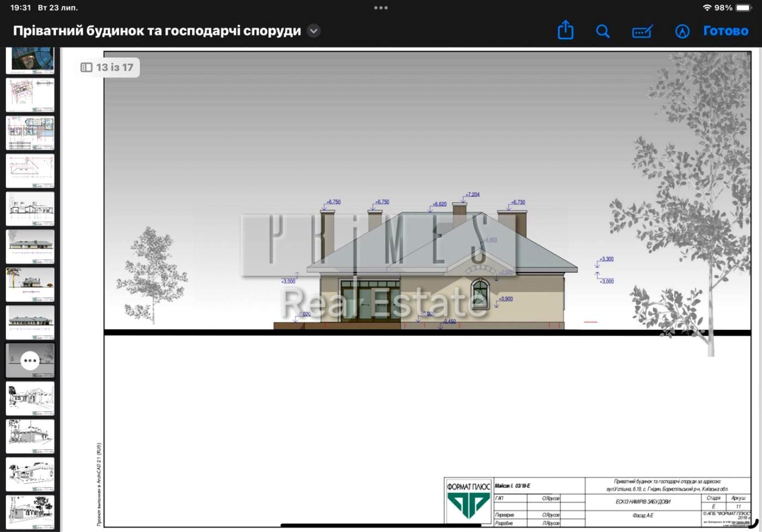Open the colored floor plan thumbnail

pos(30,133)
